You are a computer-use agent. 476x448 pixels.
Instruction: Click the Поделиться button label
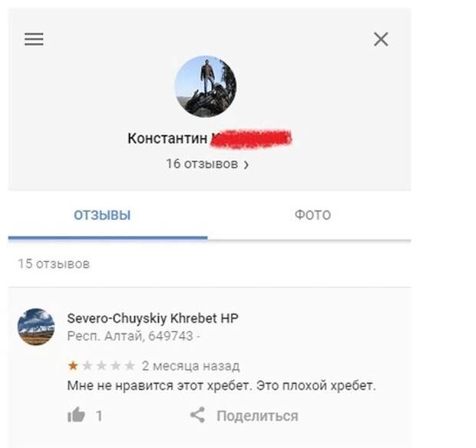tap(257, 416)
